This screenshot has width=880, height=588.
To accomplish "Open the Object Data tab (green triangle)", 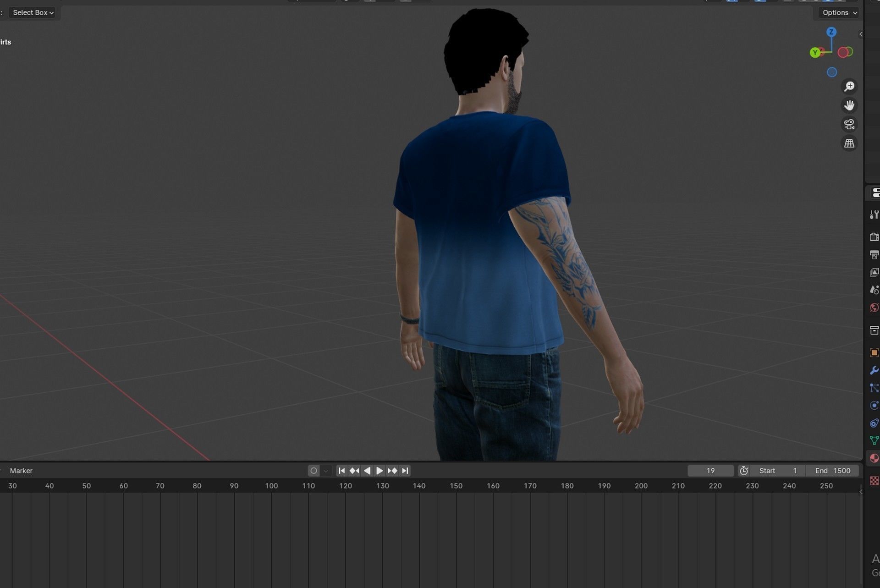I will pyautogui.click(x=874, y=440).
